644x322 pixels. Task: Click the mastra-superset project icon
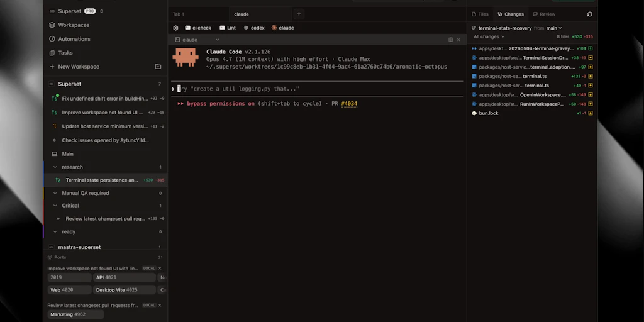52,247
